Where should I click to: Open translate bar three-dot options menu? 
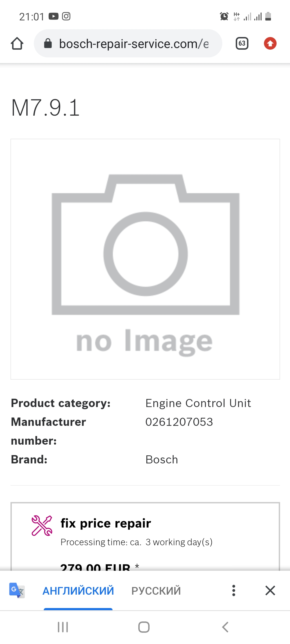click(x=234, y=590)
